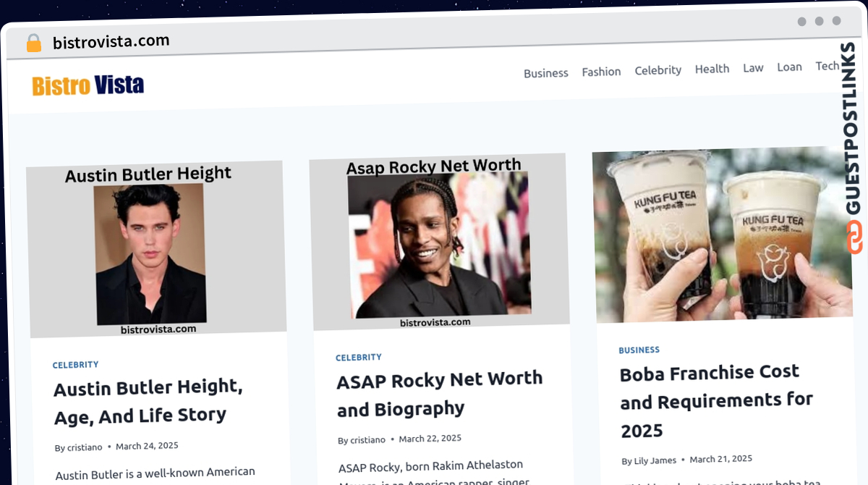This screenshot has height=485, width=868.
Task: Click the Business tag above Boba article
Action: coord(639,350)
